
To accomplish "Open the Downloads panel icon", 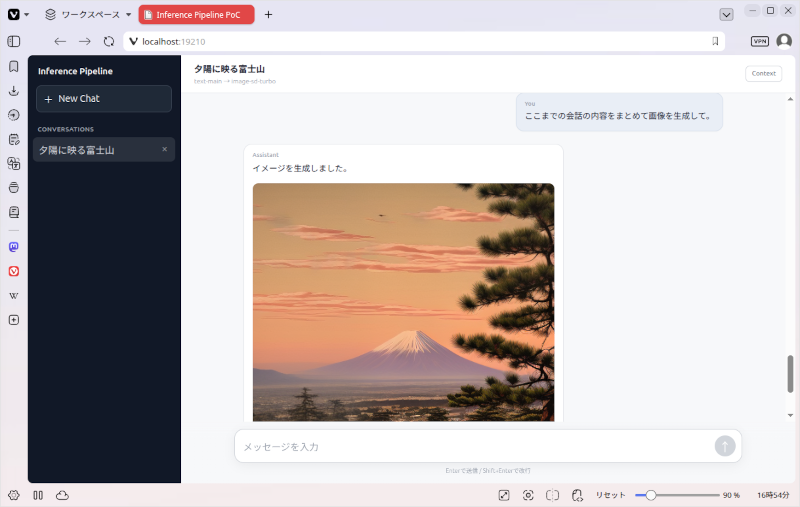I will (x=14, y=91).
